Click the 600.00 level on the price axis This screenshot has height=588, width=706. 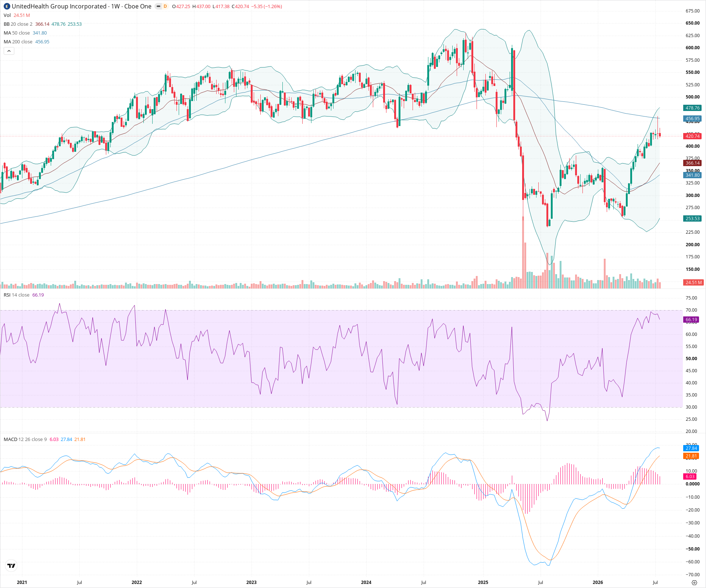click(692, 47)
